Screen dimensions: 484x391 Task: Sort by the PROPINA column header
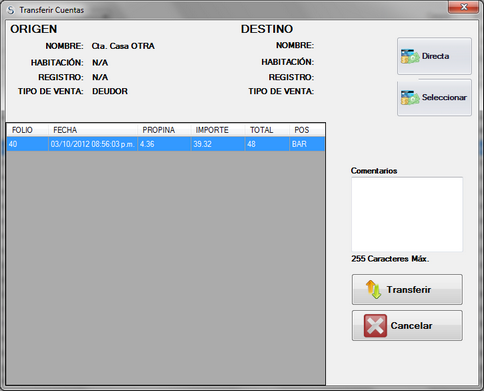[x=164, y=130]
